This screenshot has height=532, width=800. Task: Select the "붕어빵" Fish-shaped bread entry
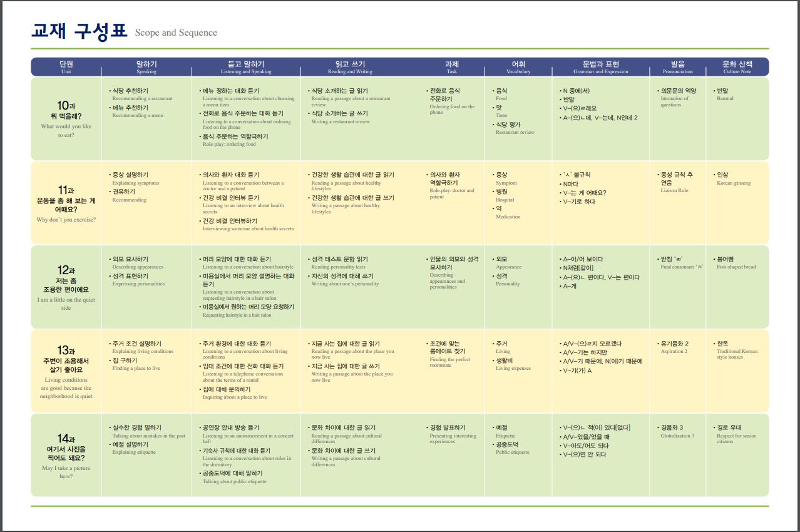(726, 259)
